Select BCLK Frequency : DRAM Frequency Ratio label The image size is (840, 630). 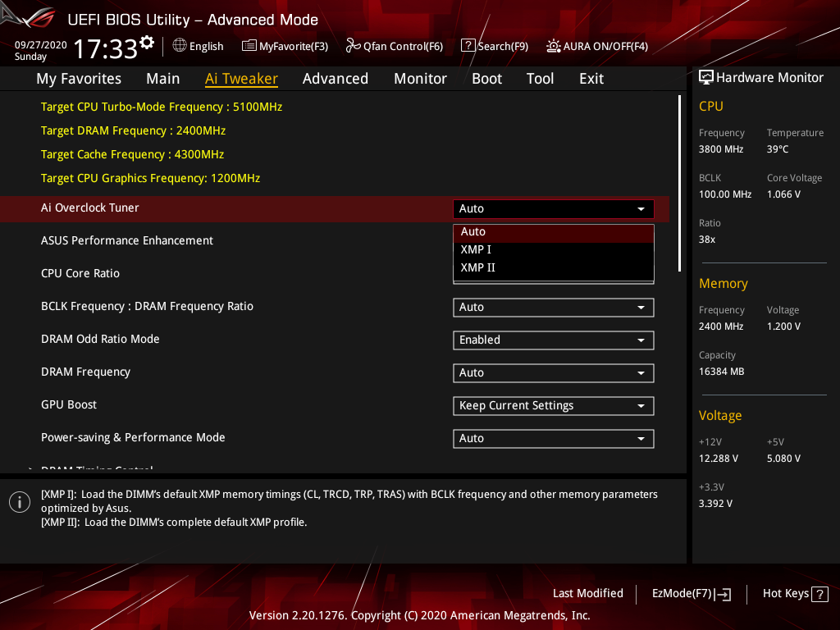pos(148,307)
